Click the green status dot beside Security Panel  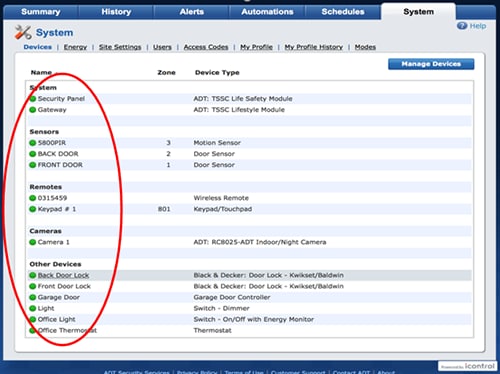[33, 99]
